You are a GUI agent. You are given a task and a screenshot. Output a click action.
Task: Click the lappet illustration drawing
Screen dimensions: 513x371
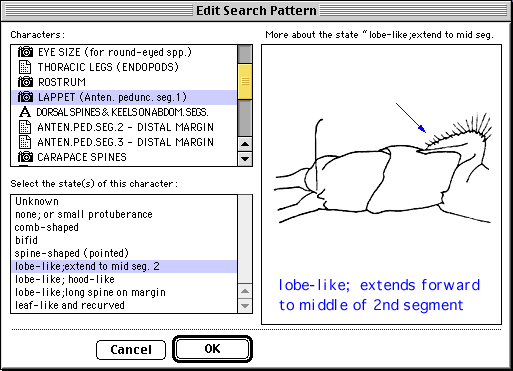point(383,168)
